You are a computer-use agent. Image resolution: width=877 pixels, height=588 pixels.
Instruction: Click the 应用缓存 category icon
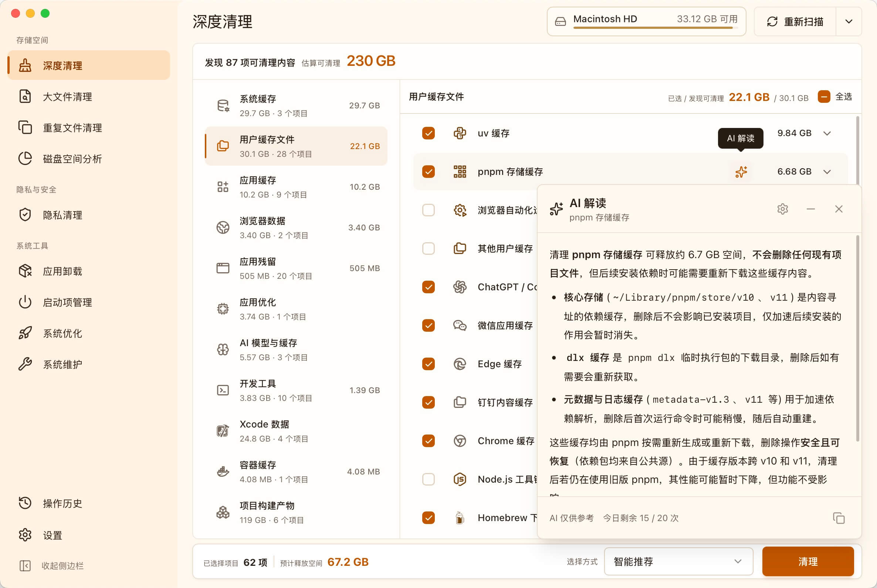click(223, 187)
